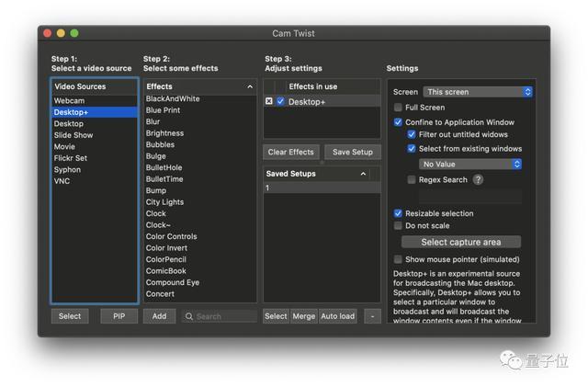Image resolution: width=588 pixels, height=387 pixels.
Task: Select Blue Print effect
Action: (x=200, y=110)
